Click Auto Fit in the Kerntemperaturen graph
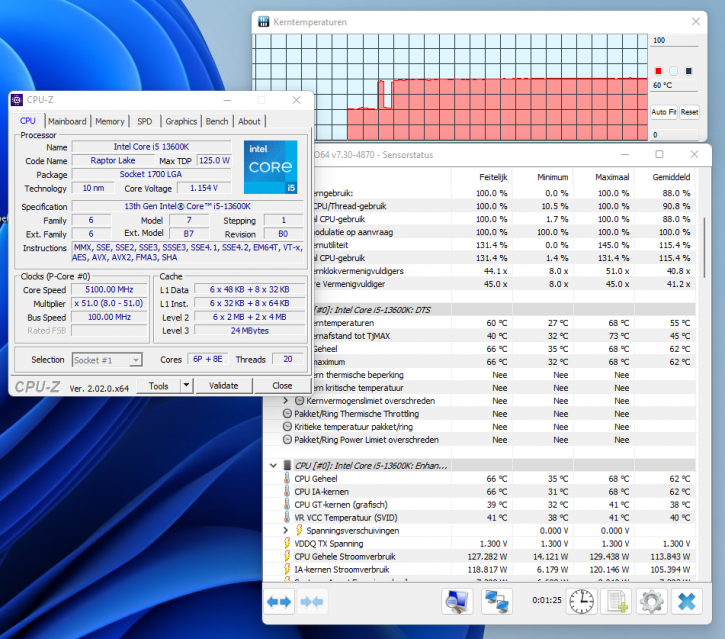Viewport: 725px width, 639px height. point(664,112)
